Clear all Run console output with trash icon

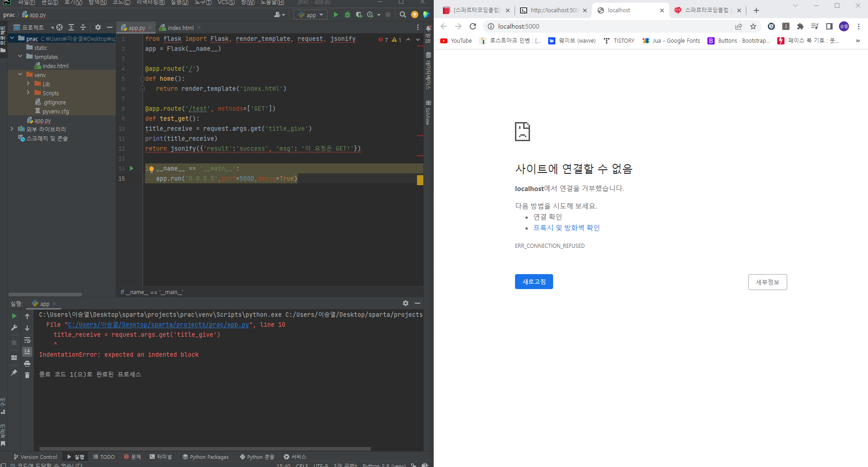27,375
